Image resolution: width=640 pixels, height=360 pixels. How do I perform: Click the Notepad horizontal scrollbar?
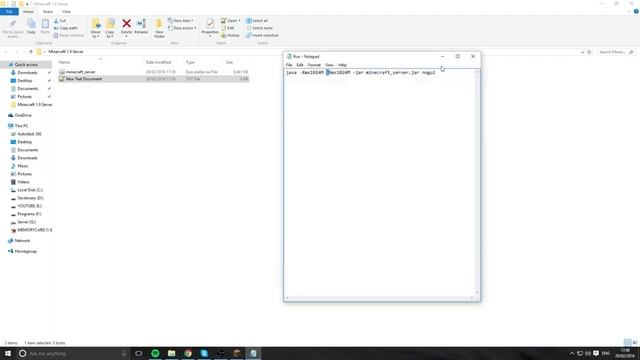coord(379,298)
